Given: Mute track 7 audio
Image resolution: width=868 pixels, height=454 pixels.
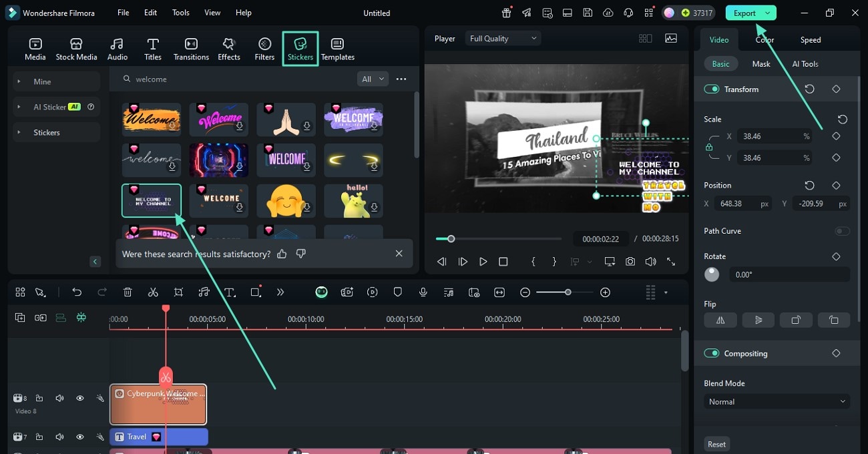Looking at the screenshot, I should (x=59, y=437).
